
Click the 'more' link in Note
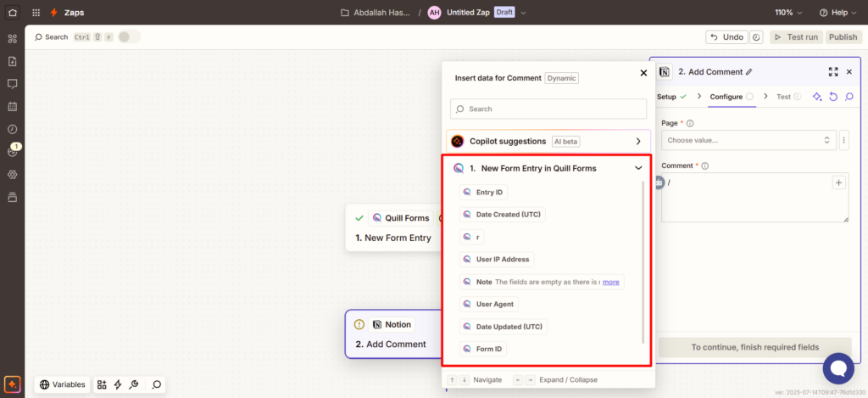[x=611, y=282]
